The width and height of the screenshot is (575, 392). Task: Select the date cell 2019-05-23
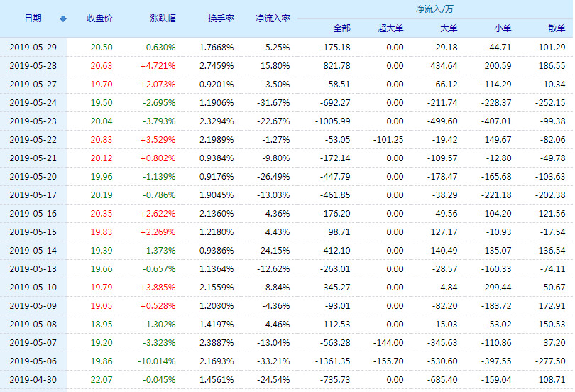tap(33, 121)
